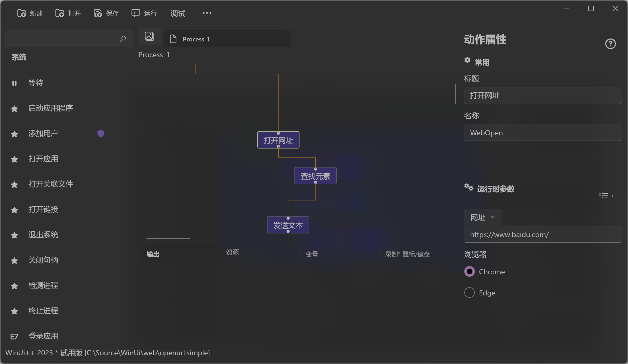Click the Run (运行) monitor icon
This screenshot has height=364, width=628.
point(135,13)
